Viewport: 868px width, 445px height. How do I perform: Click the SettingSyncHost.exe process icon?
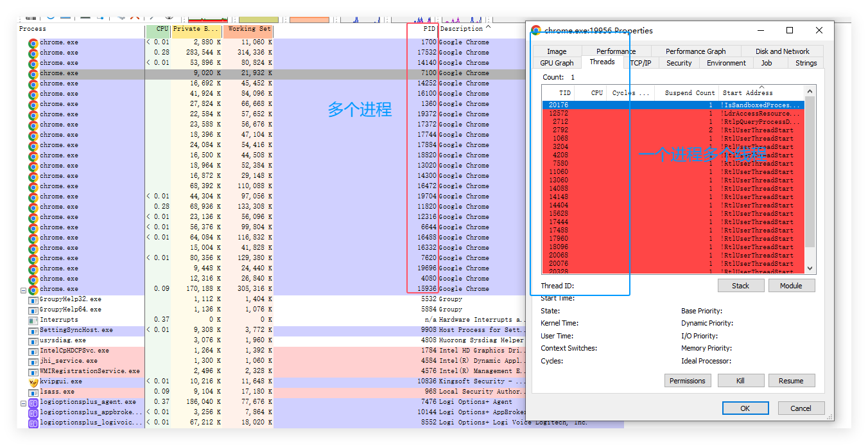pos(33,331)
